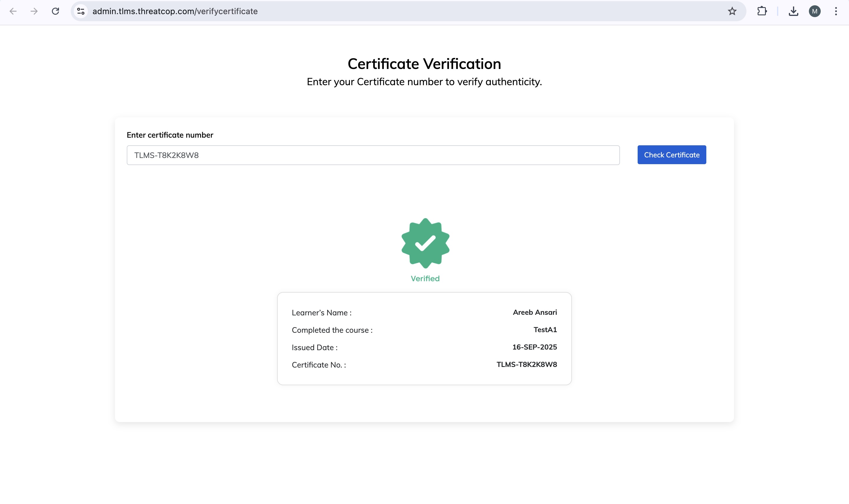Click the issued date 16-SEP-2025

[x=534, y=347]
